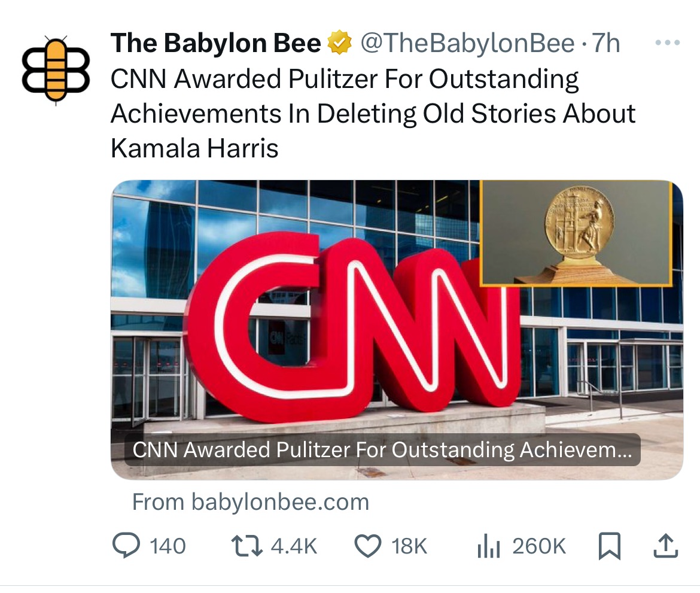Click the gold verified badge
The height and width of the screenshot is (593, 700).
339,44
